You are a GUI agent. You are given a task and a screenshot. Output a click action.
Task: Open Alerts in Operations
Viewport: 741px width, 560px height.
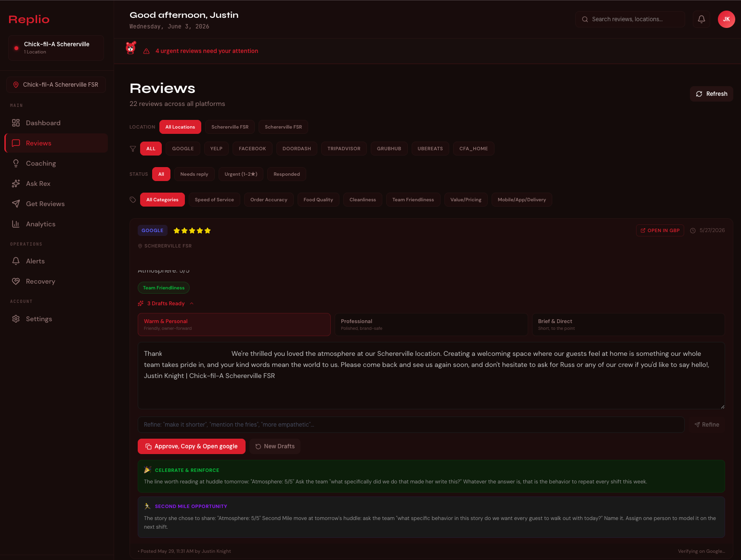[x=56, y=261]
